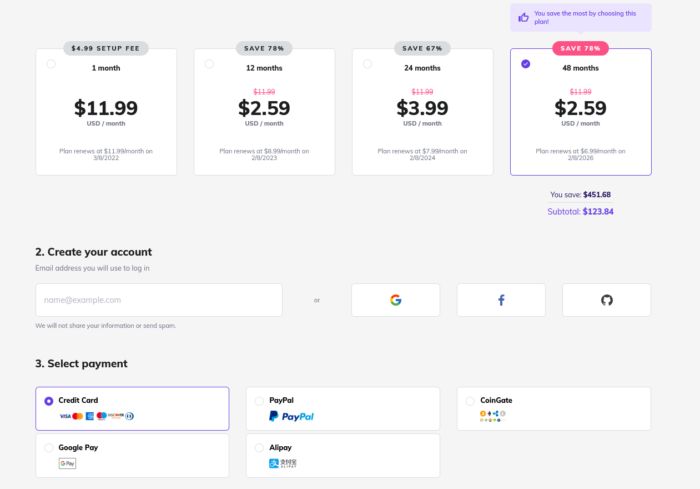Click the PayPal logo
700x489 pixels.
click(291, 416)
